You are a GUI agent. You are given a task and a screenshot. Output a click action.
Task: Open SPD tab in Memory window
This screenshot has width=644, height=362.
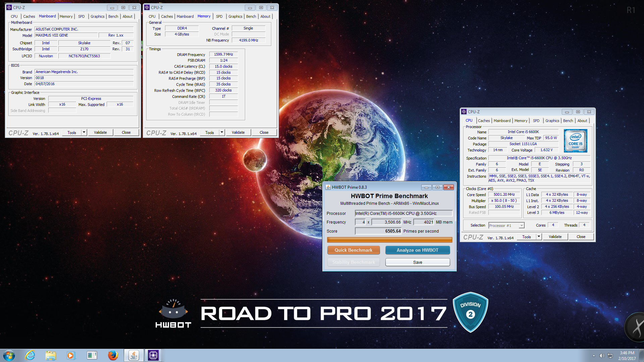219,16
